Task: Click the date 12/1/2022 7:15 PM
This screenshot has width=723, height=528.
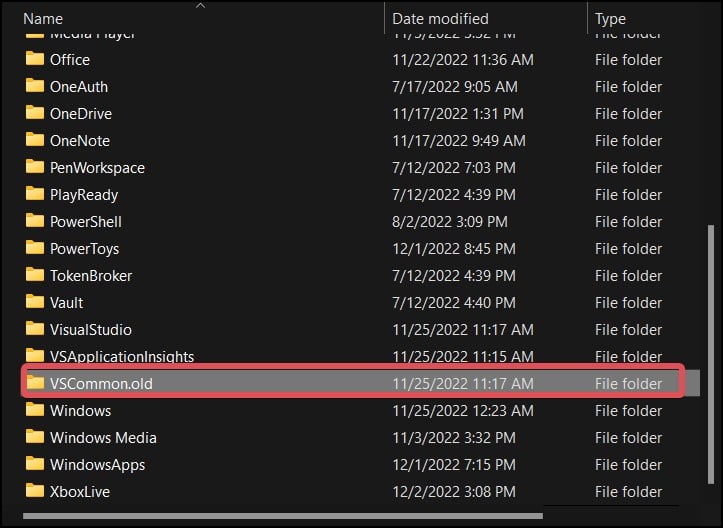Action: (454, 465)
